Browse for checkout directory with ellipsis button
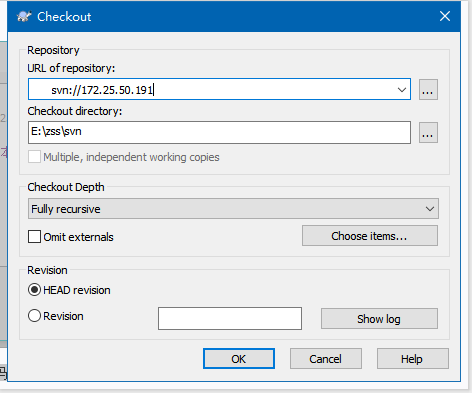472x393 pixels. pyautogui.click(x=428, y=132)
